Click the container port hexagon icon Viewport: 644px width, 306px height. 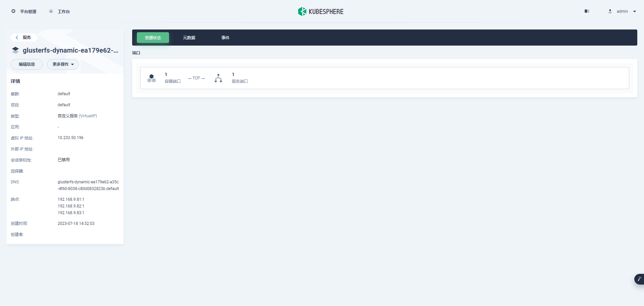(x=152, y=78)
